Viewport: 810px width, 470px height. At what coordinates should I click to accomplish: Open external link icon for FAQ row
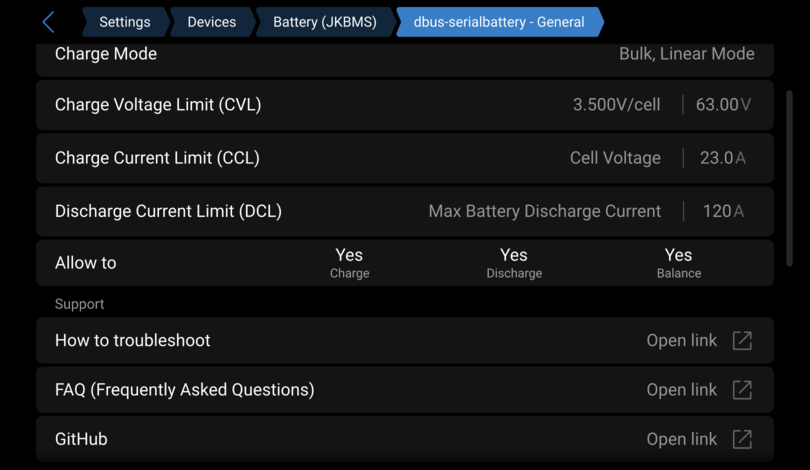pos(742,390)
